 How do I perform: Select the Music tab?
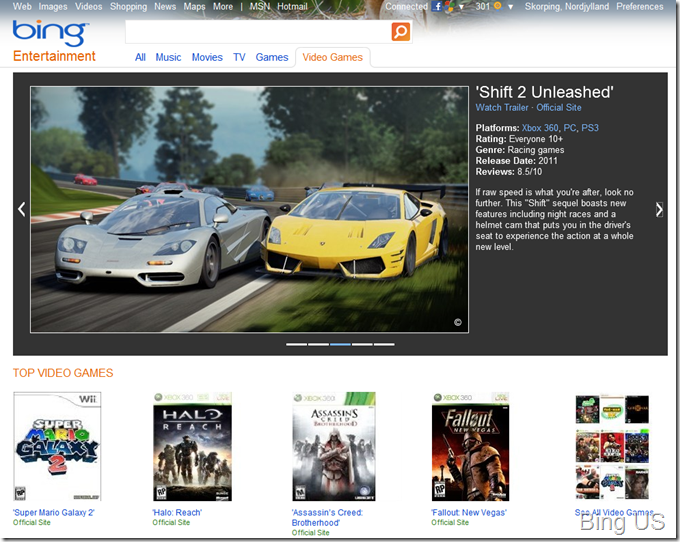168,57
